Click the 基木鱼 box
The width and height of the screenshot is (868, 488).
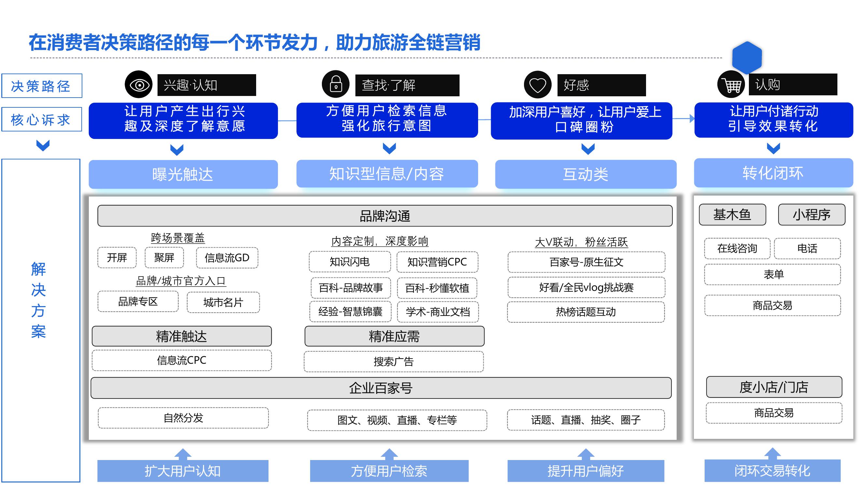732,214
